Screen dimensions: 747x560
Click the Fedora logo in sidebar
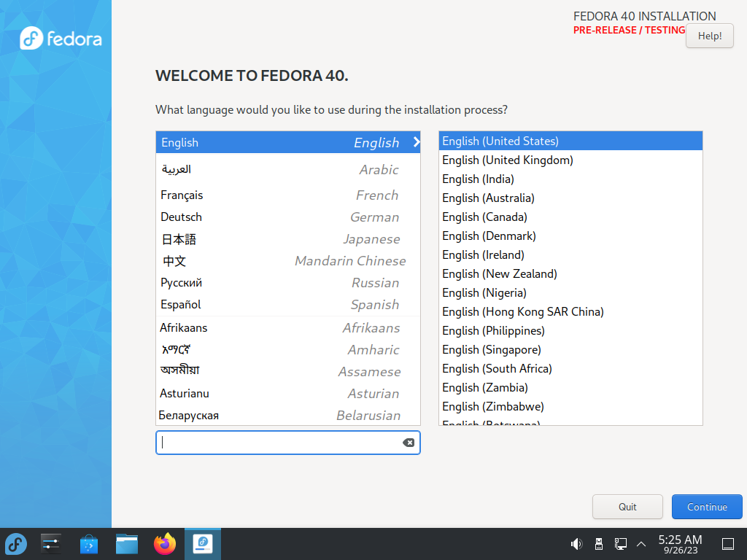(x=61, y=38)
